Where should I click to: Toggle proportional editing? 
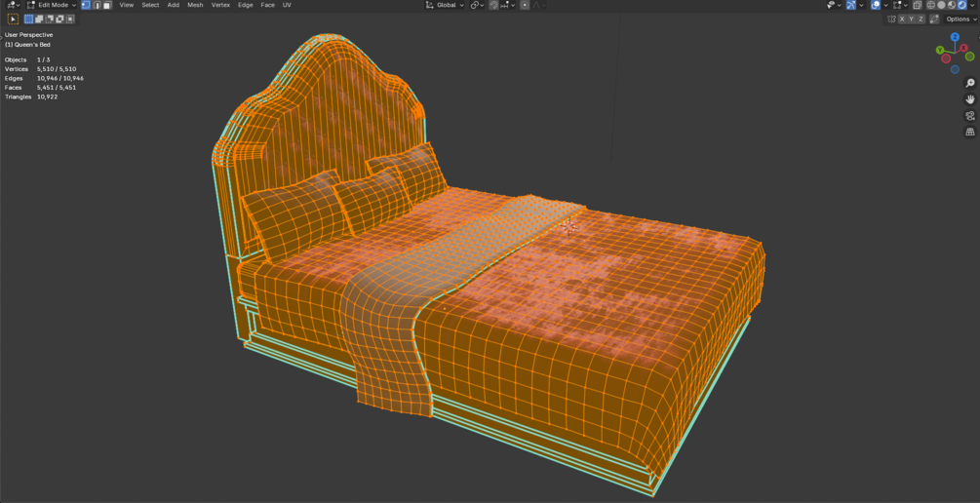point(525,5)
